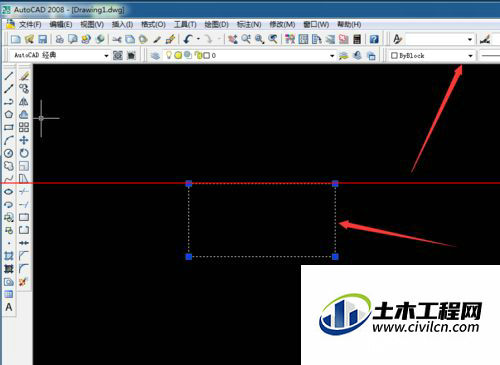This screenshot has width=500, height=365.
Task: Open the 帮助(H) menu
Action: 349,25
